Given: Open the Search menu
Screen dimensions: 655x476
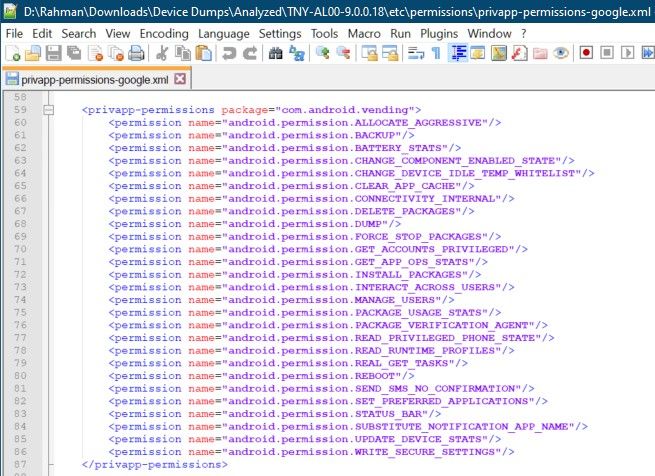Looking at the screenshot, I should [x=79, y=33].
